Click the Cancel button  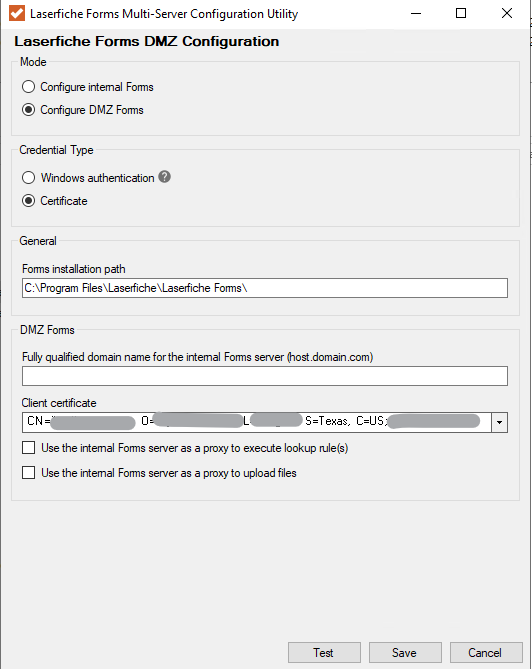click(486, 652)
